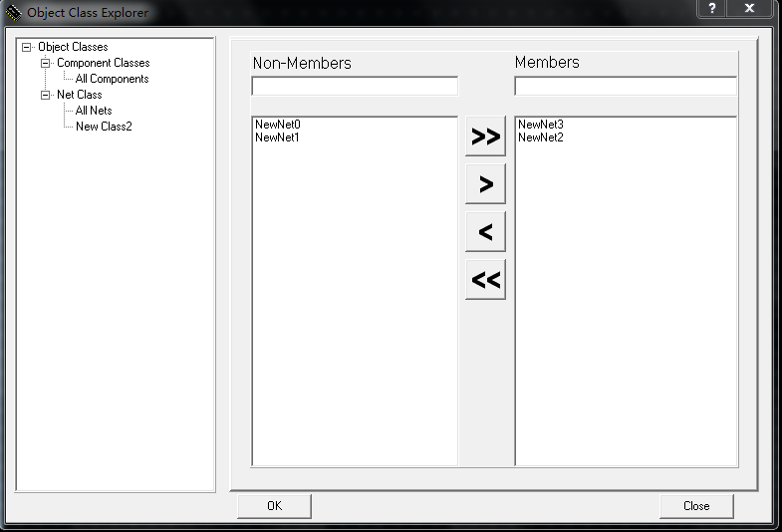
Task: Select All Components in the tree
Action: 112,79
